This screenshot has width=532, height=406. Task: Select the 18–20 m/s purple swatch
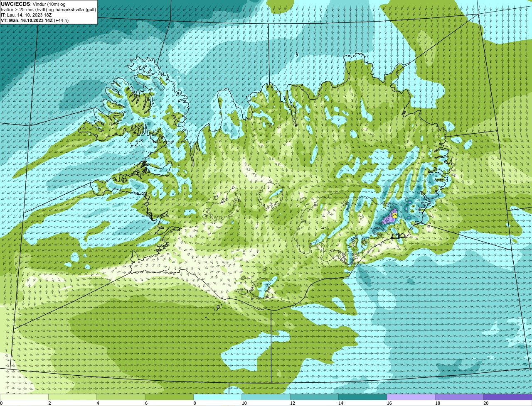(x=459, y=397)
